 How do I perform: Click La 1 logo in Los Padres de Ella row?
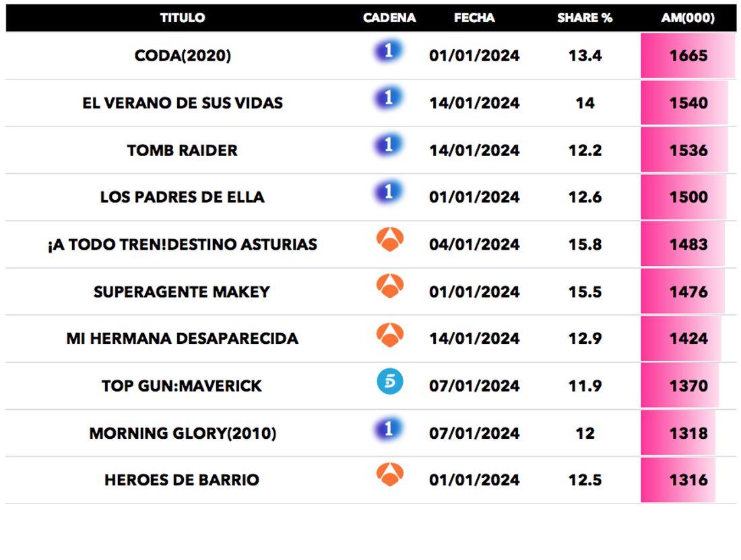coord(389,193)
